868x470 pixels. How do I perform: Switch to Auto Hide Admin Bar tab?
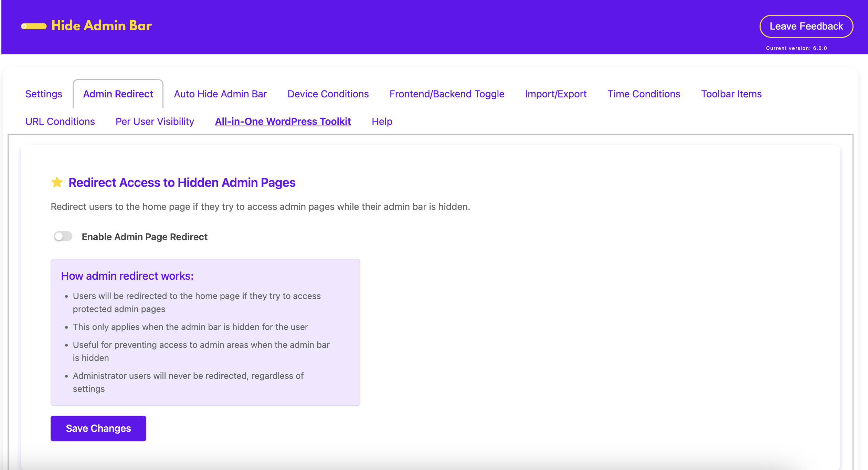(x=220, y=94)
